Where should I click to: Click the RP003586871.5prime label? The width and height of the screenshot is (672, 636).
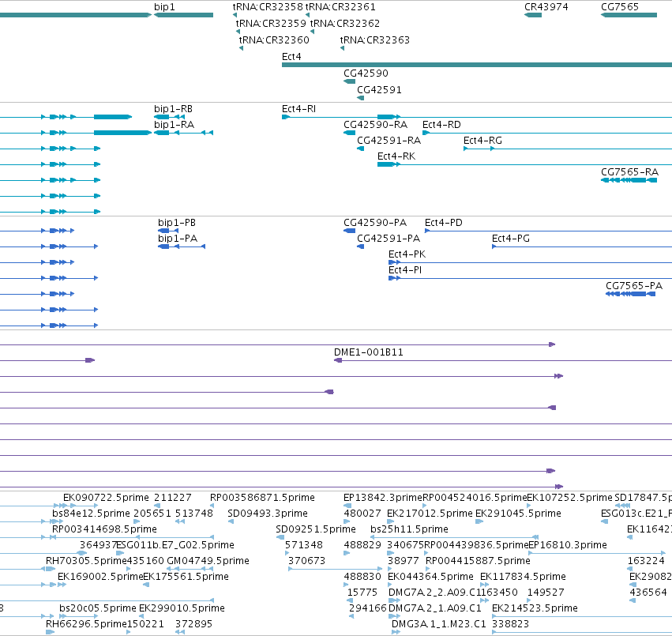pos(262,498)
